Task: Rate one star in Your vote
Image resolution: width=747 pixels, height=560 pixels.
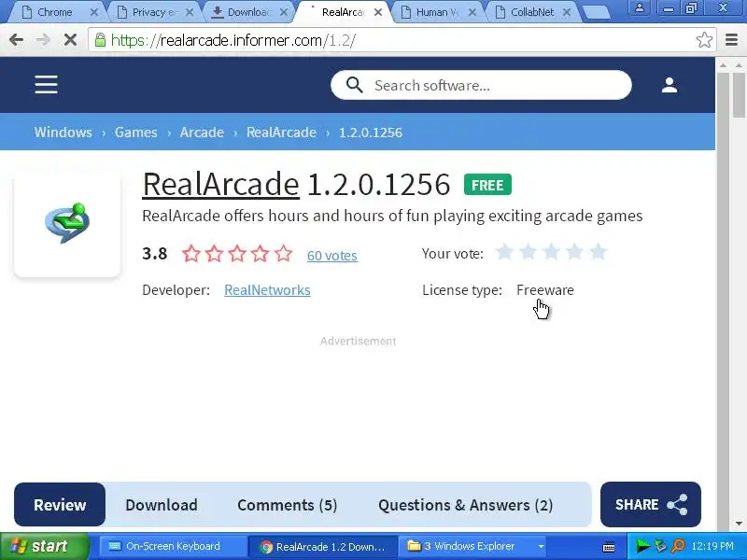Action: click(x=504, y=252)
